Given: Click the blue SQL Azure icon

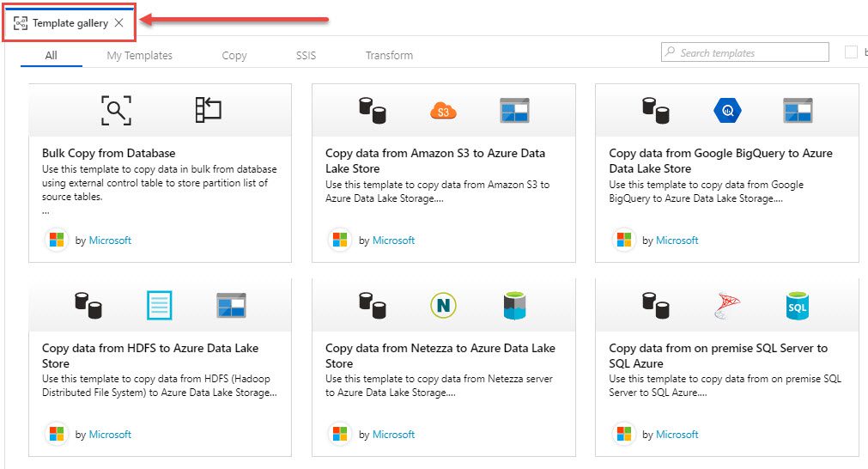Looking at the screenshot, I should [798, 306].
